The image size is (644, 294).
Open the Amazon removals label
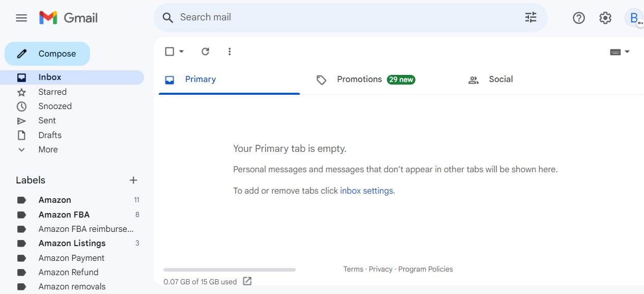coord(72,286)
